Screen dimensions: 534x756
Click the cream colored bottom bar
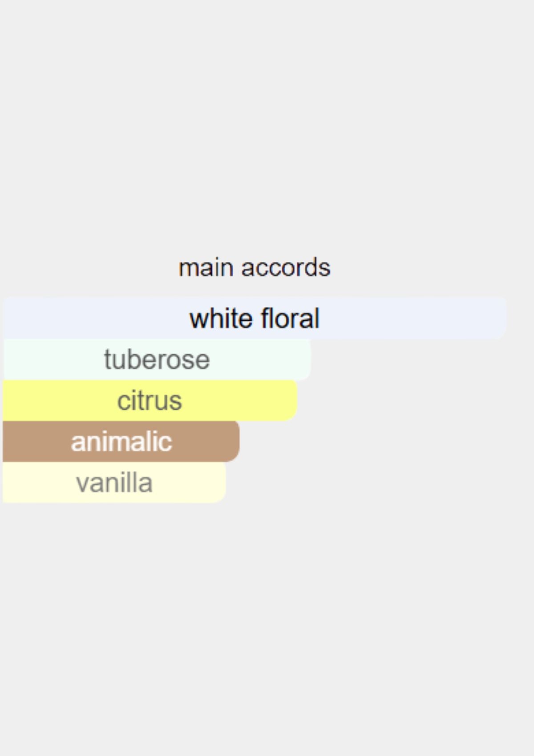click(114, 483)
